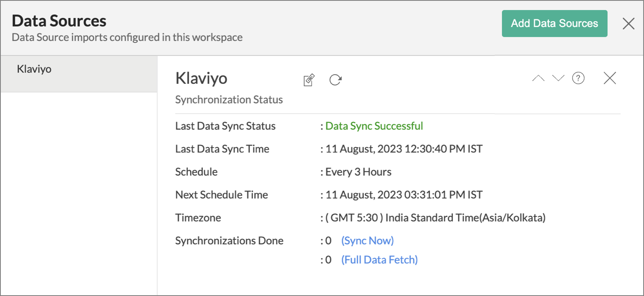Click the Next Schedule Time value
The image size is (644, 296).
pyautogui.click(x=404, y=195)
